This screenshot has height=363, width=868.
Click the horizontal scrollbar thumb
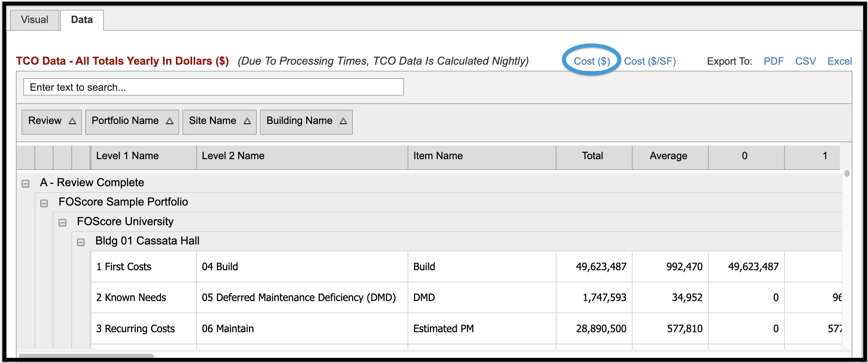pos(86,356)
